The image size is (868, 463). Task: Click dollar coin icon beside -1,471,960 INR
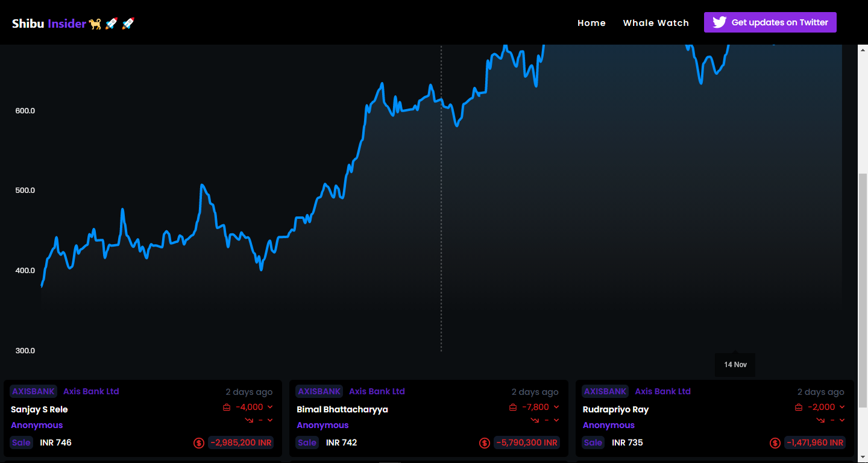775,443
